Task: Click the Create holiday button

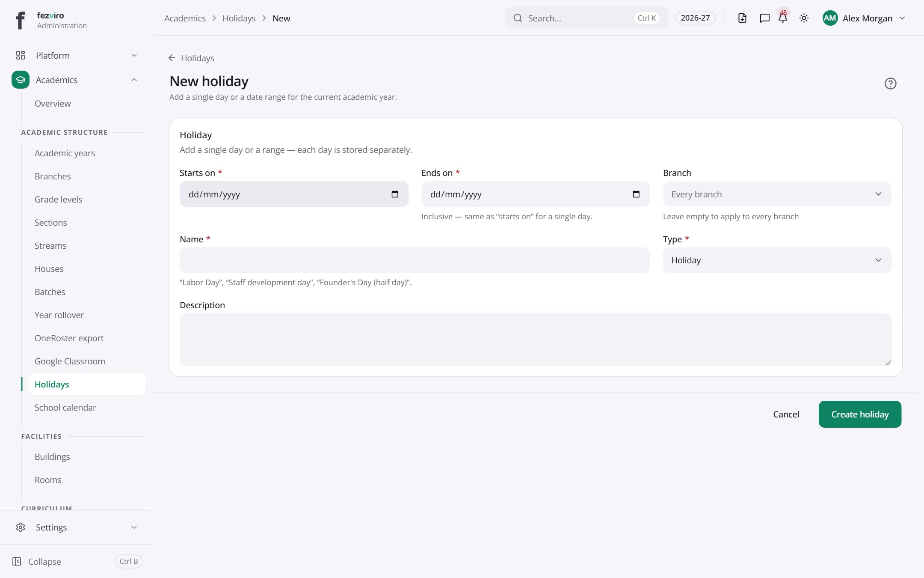Action: pos(860,414)
